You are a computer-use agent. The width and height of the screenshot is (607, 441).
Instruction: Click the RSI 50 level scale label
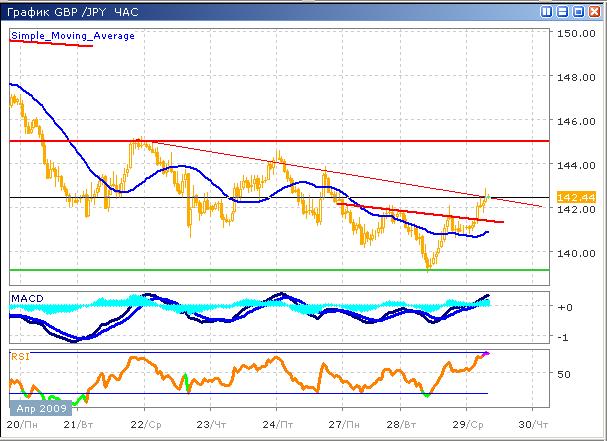567,374
